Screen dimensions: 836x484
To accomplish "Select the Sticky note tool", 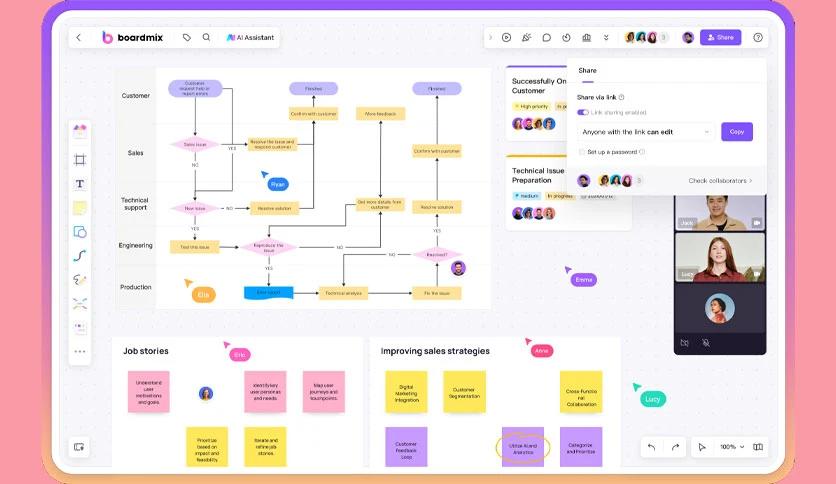I will click(x=80, y=208).
